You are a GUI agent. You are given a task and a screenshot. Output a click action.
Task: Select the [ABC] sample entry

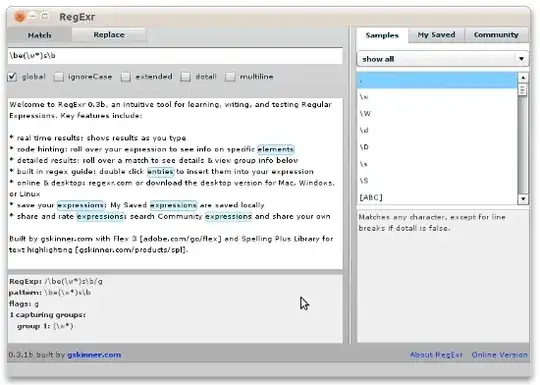(437, 197)
